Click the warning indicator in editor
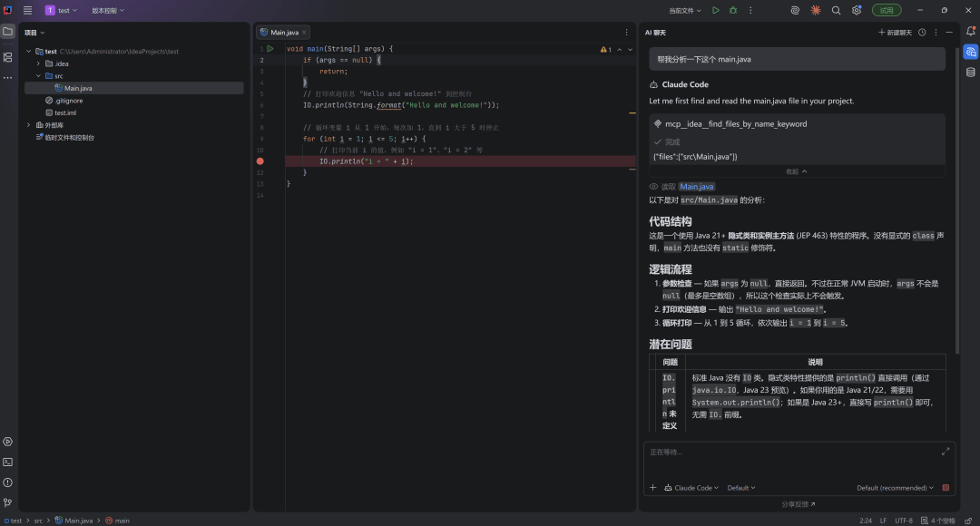Screen dimensions: 980x526 tap(605, 49)
